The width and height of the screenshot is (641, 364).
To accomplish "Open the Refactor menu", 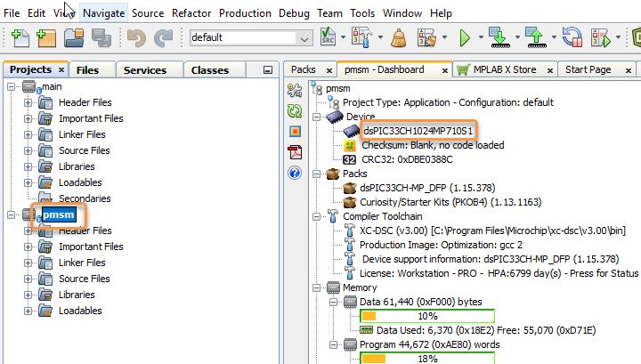I will click(191, 13).
